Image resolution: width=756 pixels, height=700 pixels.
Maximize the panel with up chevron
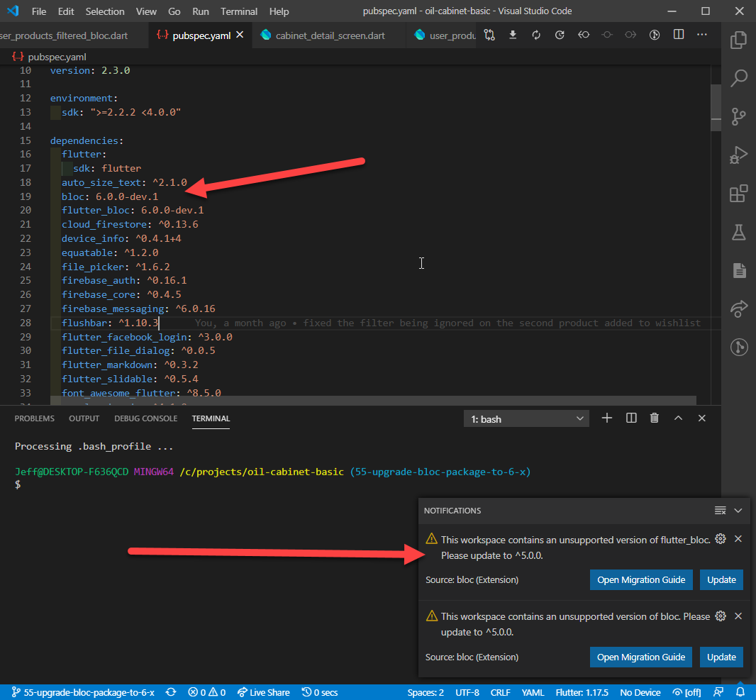pyautogui.click(x=678, y=418)
